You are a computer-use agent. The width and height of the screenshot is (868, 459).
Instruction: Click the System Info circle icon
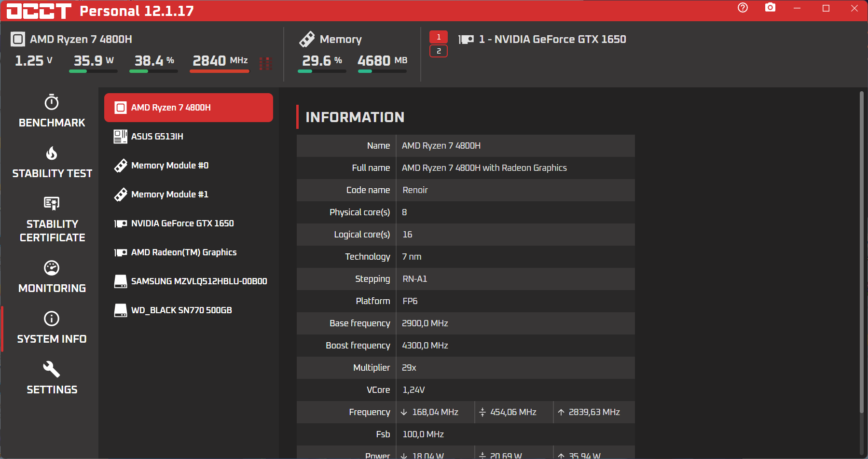pos(52,319)
